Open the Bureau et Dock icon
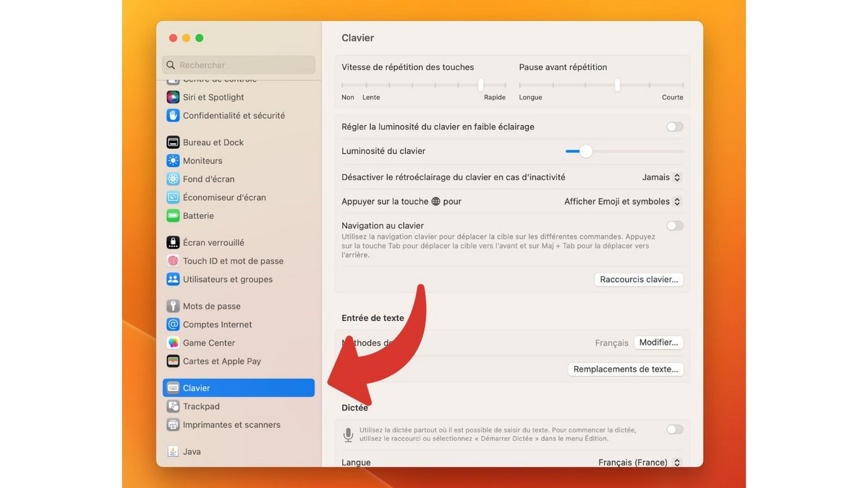 (x=173, y=142)
